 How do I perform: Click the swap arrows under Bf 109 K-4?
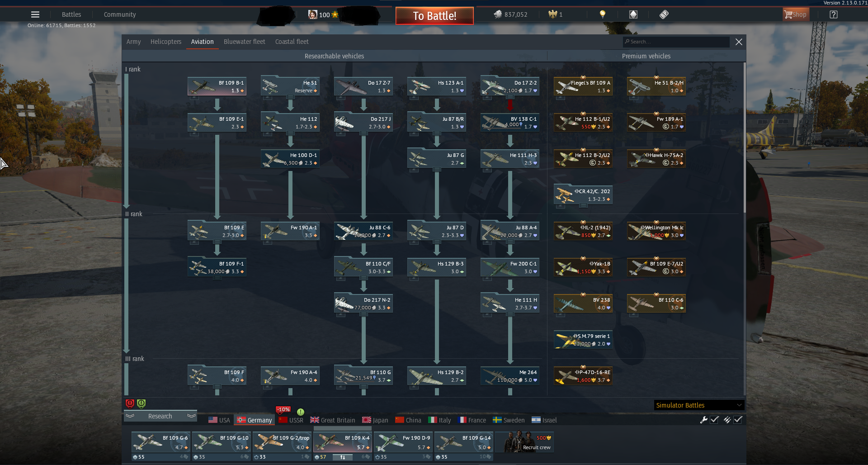343,457
